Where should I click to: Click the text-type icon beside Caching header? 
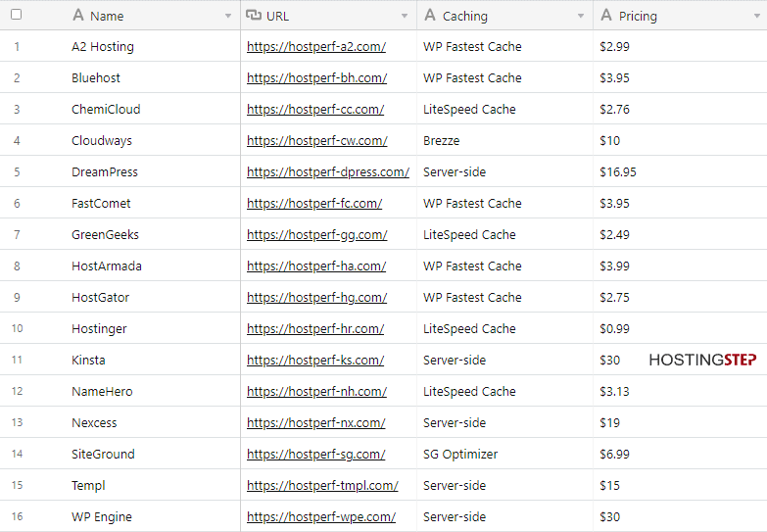point(430,15)
